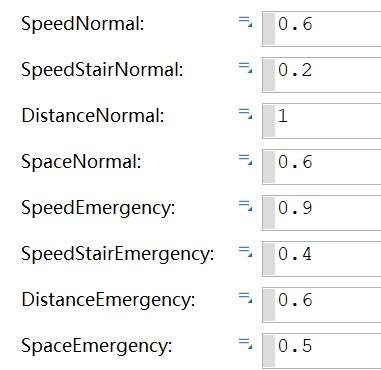Viewport: 381px width, 370px height.
Task: Click the SpeedNormal parameter label
Action: click(83, 24)
